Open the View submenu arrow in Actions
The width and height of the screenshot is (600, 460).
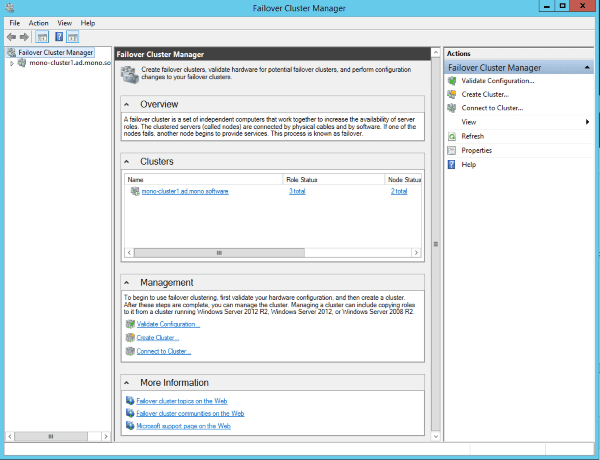coord(587,122)
